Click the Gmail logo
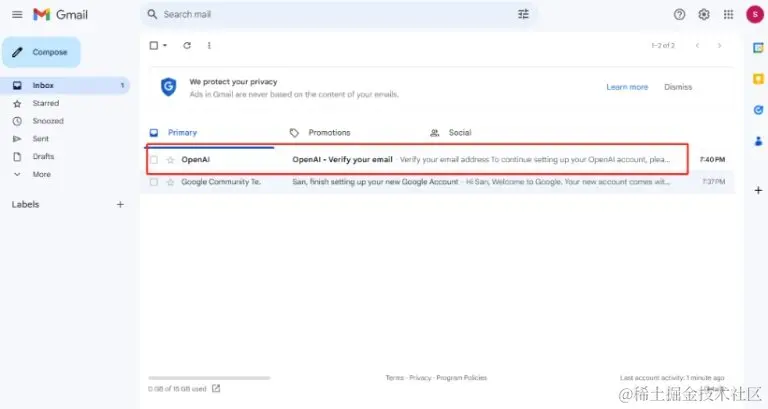This screenshot has width=768, height=409. pyautogui.click(x=60, y=15)
